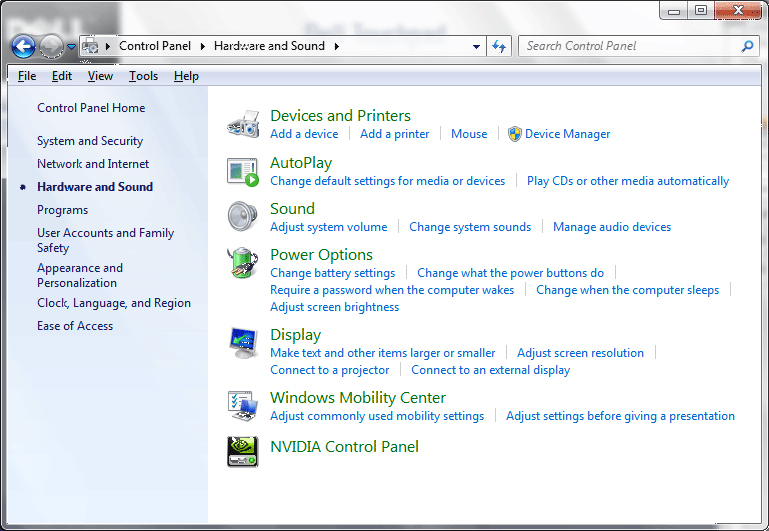769x531 pixels.
Task: Click Change system sounds
Action: pyautogui.click(x=470, y=227)
